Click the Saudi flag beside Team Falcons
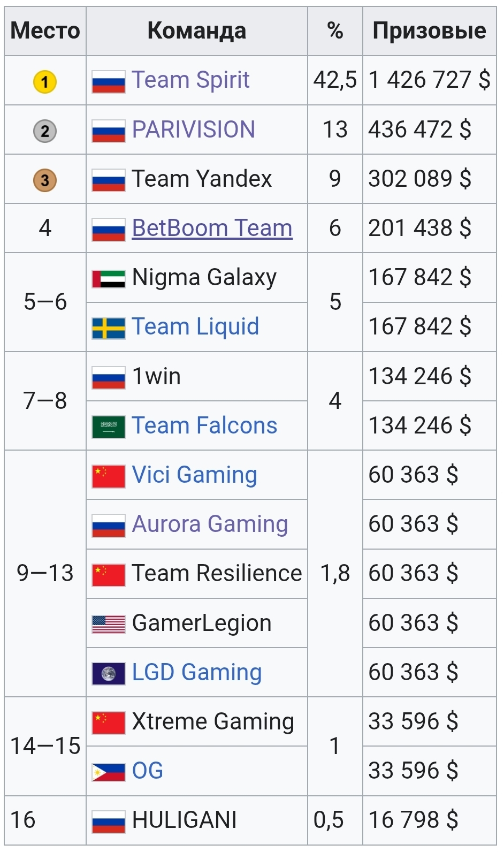 click(109, 427)
